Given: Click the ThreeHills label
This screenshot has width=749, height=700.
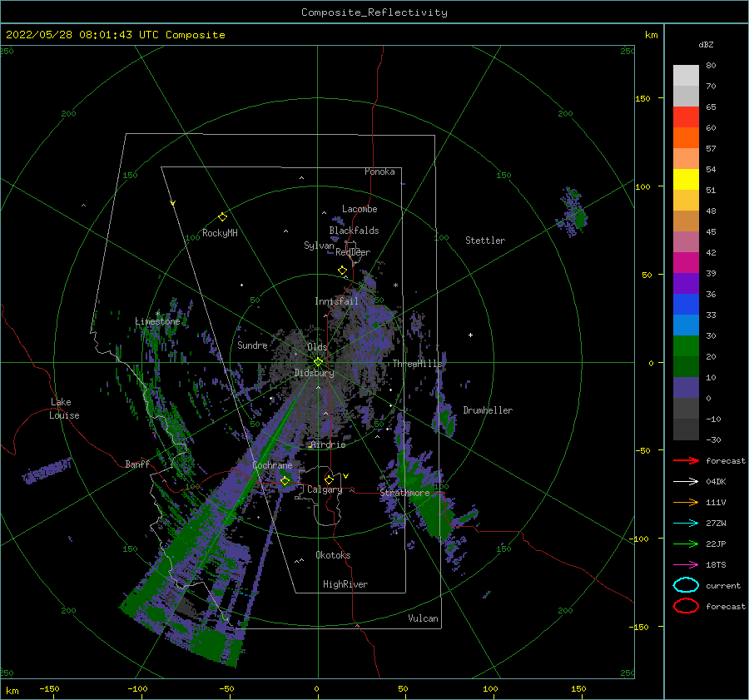Looking at the screenshot, I should (418, 364).
